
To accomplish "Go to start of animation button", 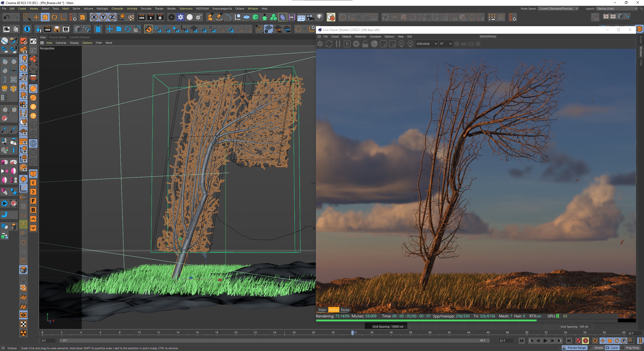I will (x=522, y=341).
